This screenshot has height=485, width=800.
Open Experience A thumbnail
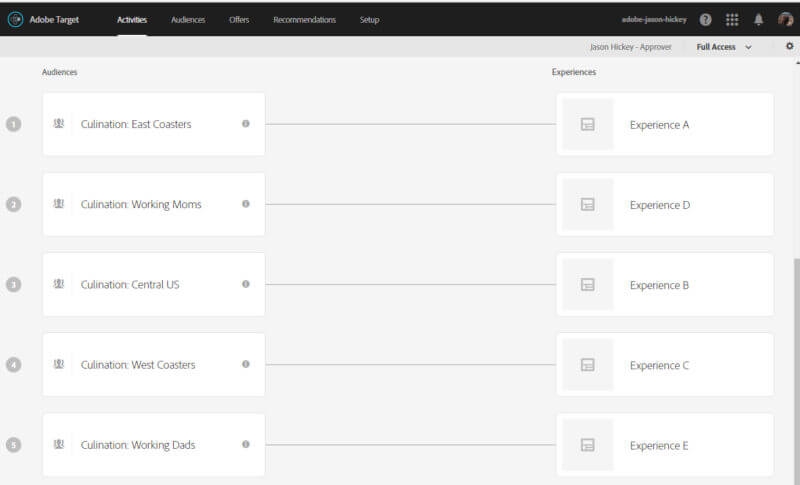[588, 124]
